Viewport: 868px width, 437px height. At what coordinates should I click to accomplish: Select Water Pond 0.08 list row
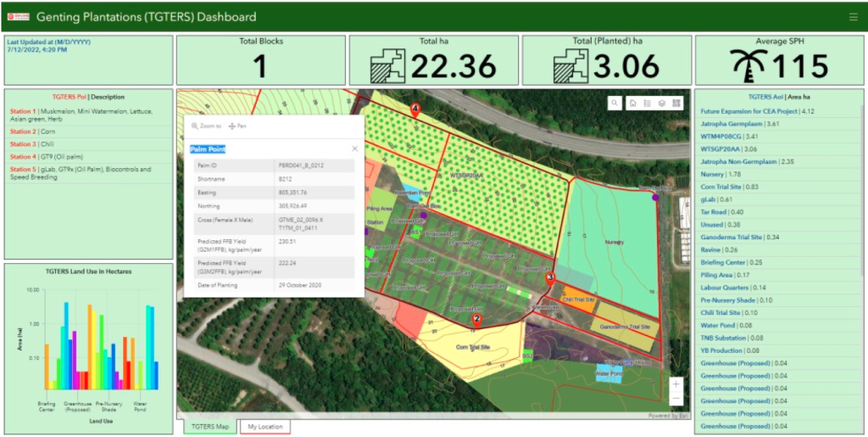[x=779, y=326]
